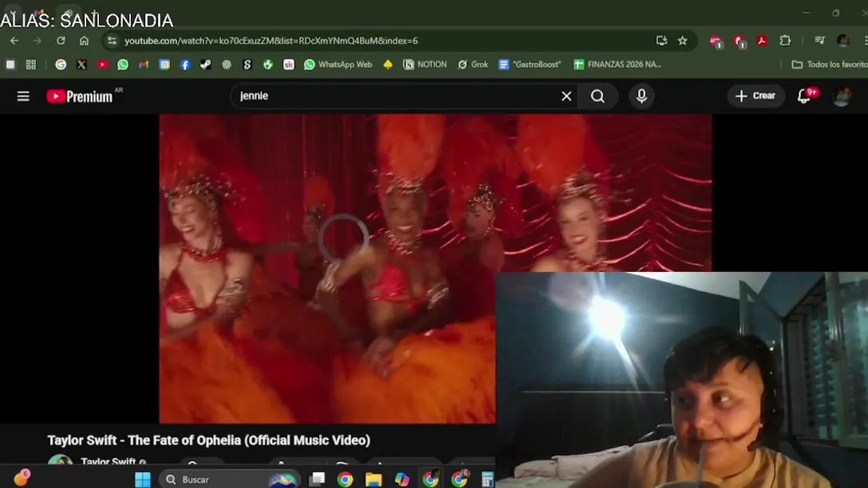Click the taskbar Buscar search box
This screenshot has width=868, height=488.
229,480
